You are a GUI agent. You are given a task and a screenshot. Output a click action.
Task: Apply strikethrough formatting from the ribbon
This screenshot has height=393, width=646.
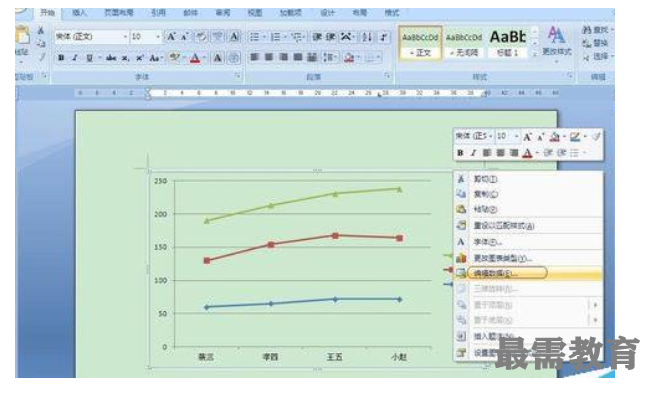coord(111,58)
